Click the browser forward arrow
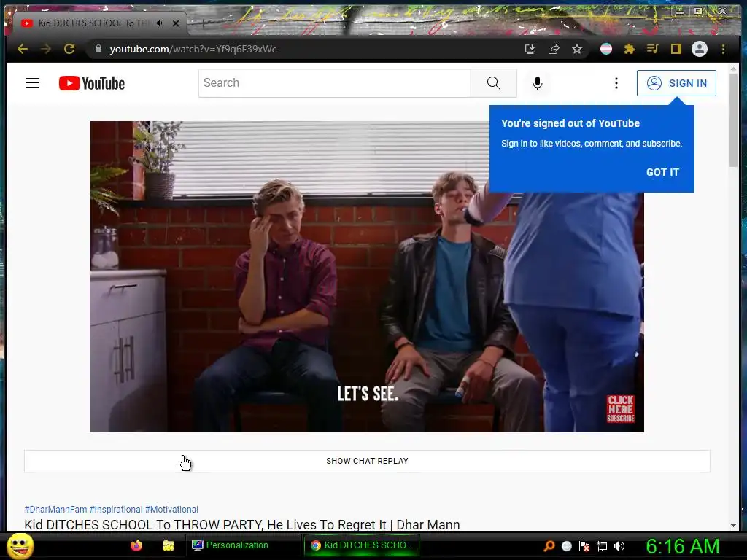 click(x=46, y=49)
